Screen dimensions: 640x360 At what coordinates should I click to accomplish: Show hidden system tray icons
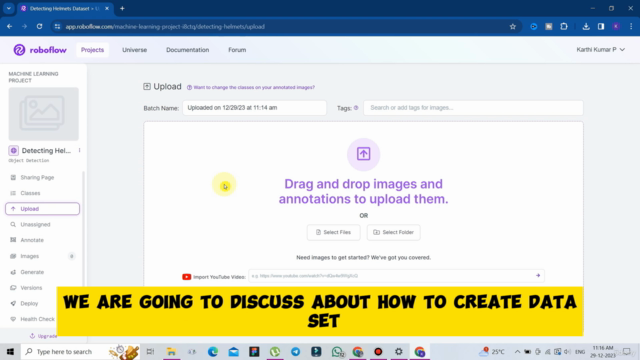pyautogui.click(x=517, y=351)
